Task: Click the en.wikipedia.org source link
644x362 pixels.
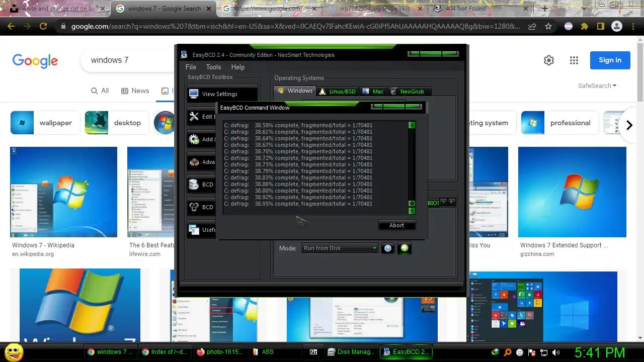Action: (33, 254)
